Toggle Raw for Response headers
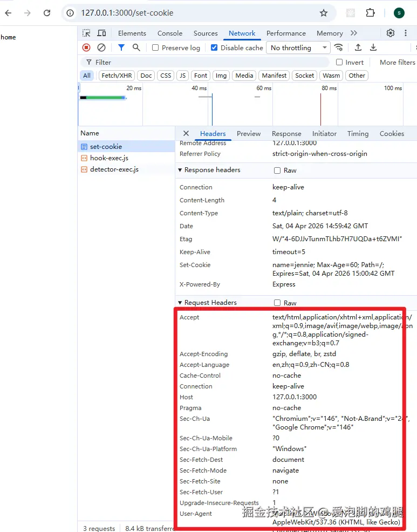 tap(277, 170)
